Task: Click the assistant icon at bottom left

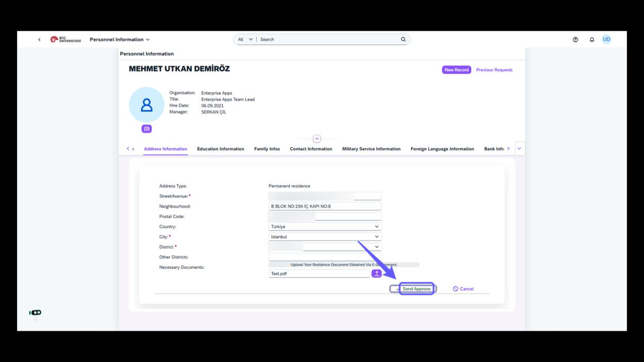Action: [x=36, y=313]
